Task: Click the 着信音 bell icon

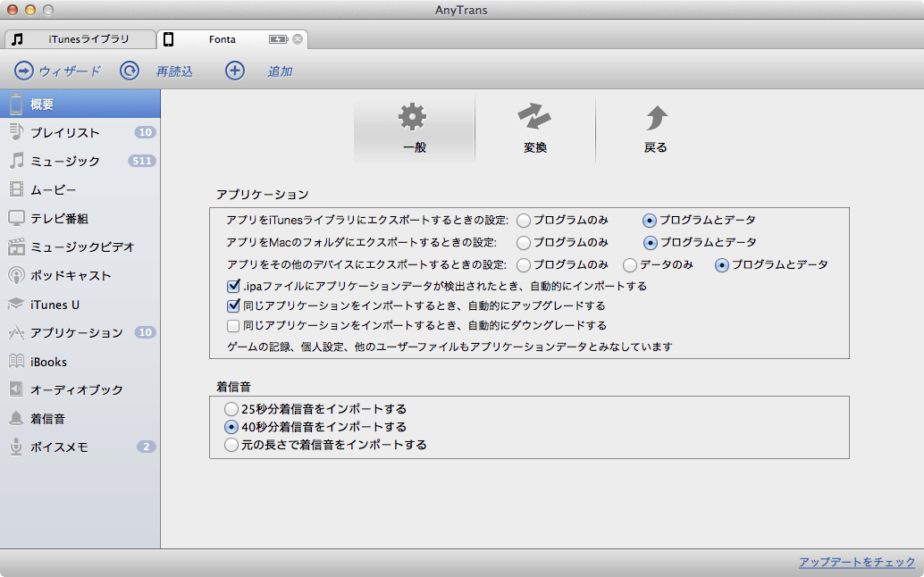Action: click(x=16, y=419)
